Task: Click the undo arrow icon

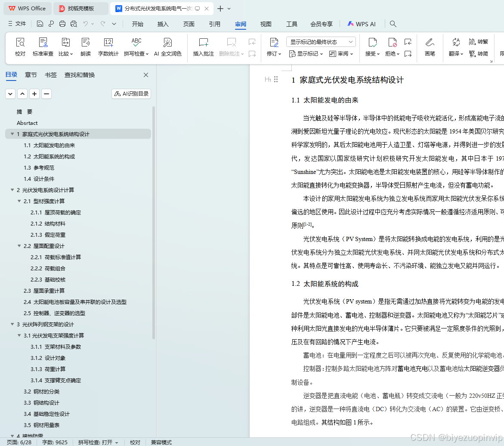Action: click(x=86, y=24)
